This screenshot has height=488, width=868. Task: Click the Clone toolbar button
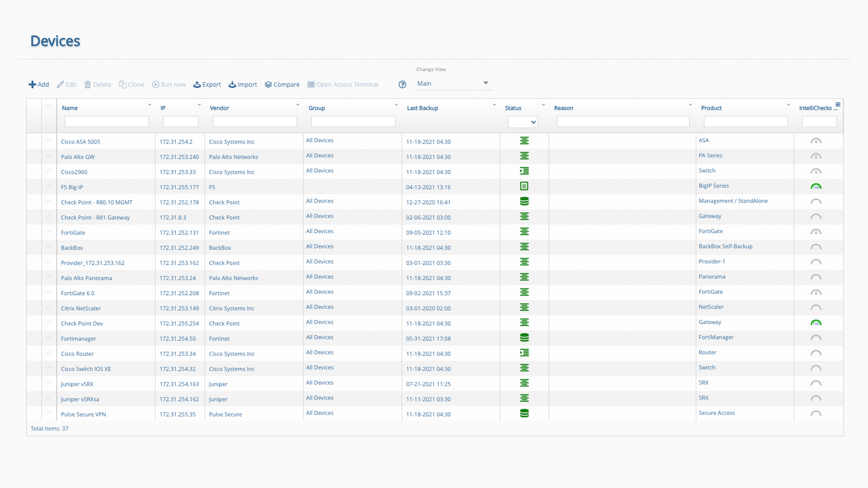[x=132, y=84]
